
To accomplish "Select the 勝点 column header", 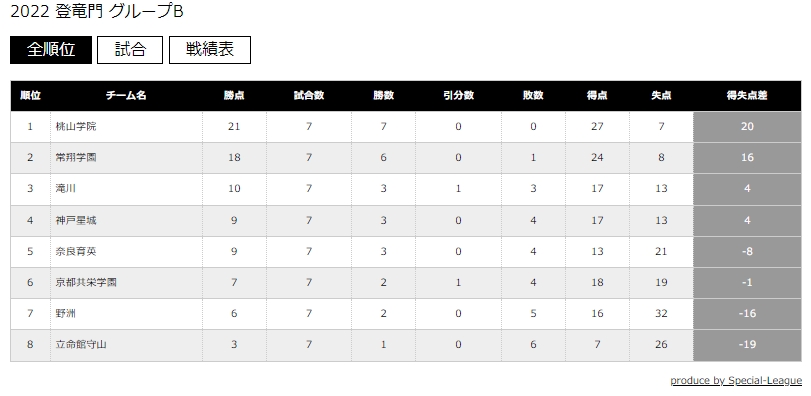I will point(234,96).
